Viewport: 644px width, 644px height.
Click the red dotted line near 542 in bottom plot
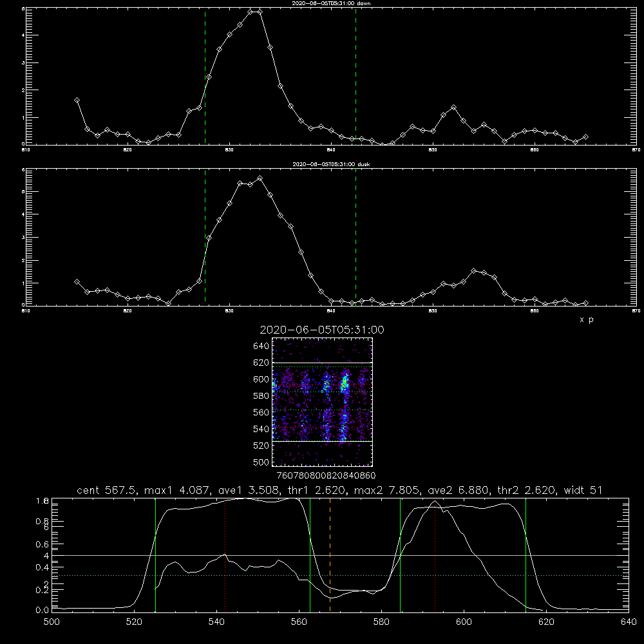(225, 555)
